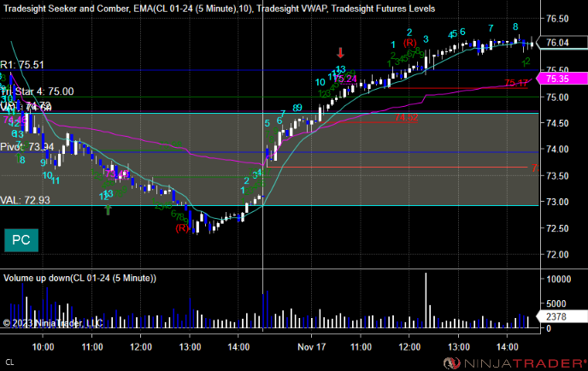Click the red 75.17 price label
Screen dimensions: 588x371
516,83
